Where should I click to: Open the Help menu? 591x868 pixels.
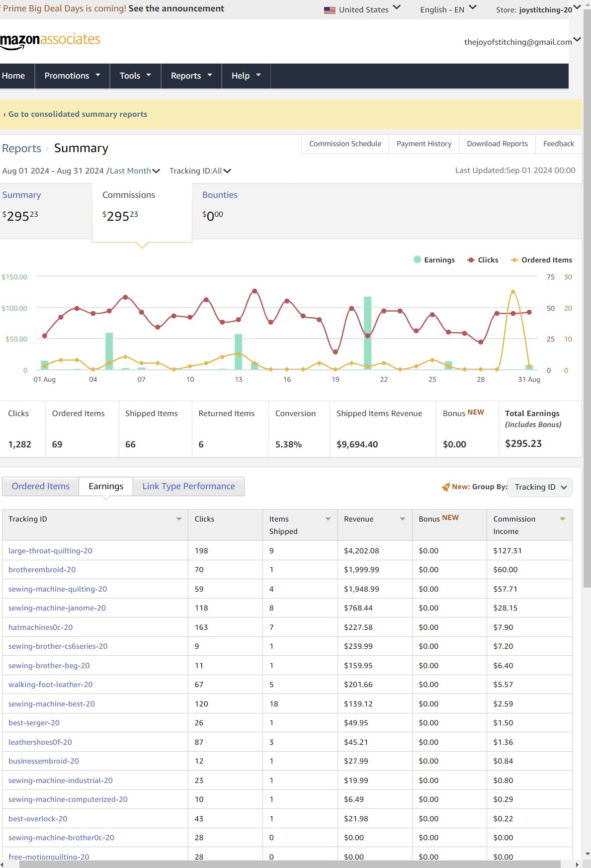pyautogui.click(x=246, y=76)
